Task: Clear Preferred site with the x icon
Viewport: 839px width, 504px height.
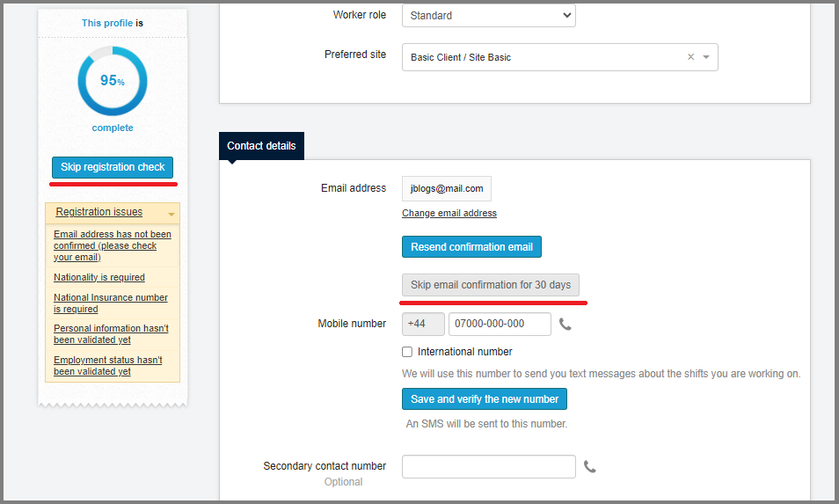Action: [x=690, y=57]
